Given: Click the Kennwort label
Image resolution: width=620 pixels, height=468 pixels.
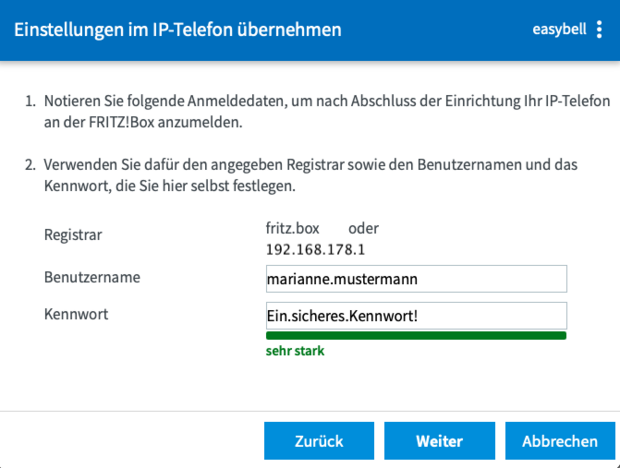Looking at the screenshot, I should point(76,314).
